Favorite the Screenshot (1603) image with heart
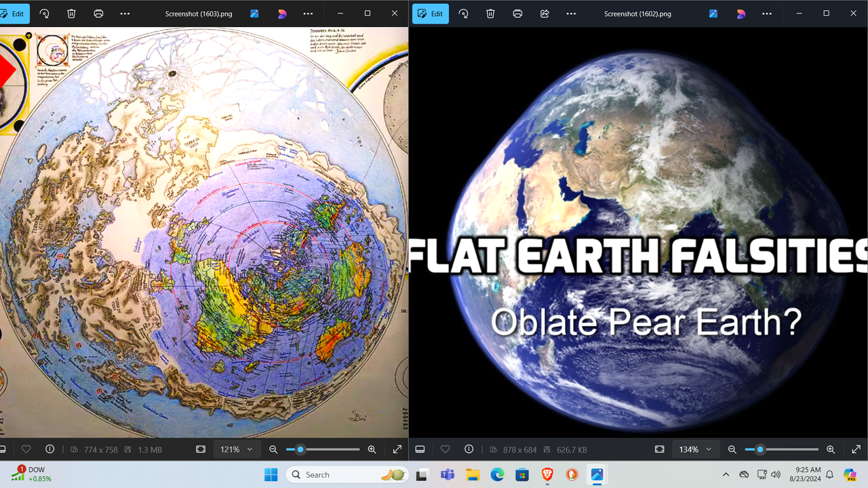Screen dimensions: 868x488 (x=26, y=449)
